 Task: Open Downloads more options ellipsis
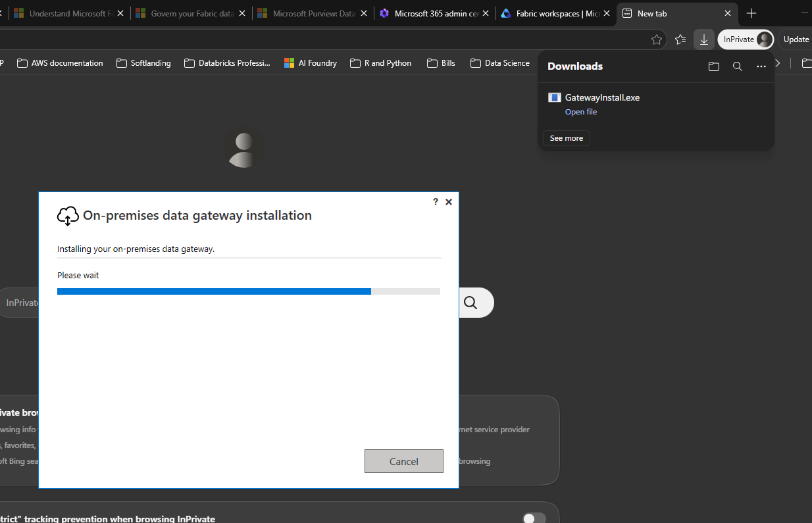pyautogui.click(x=761, y=66)
